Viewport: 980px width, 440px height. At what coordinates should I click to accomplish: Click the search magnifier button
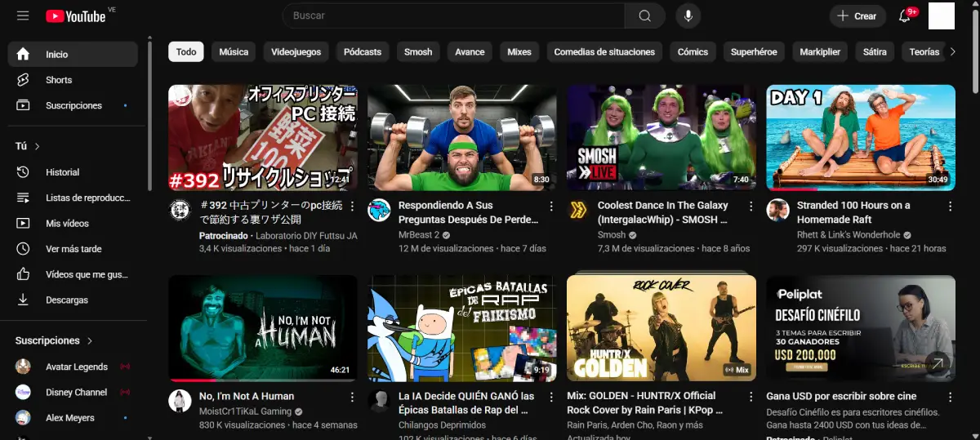[645, 16]
